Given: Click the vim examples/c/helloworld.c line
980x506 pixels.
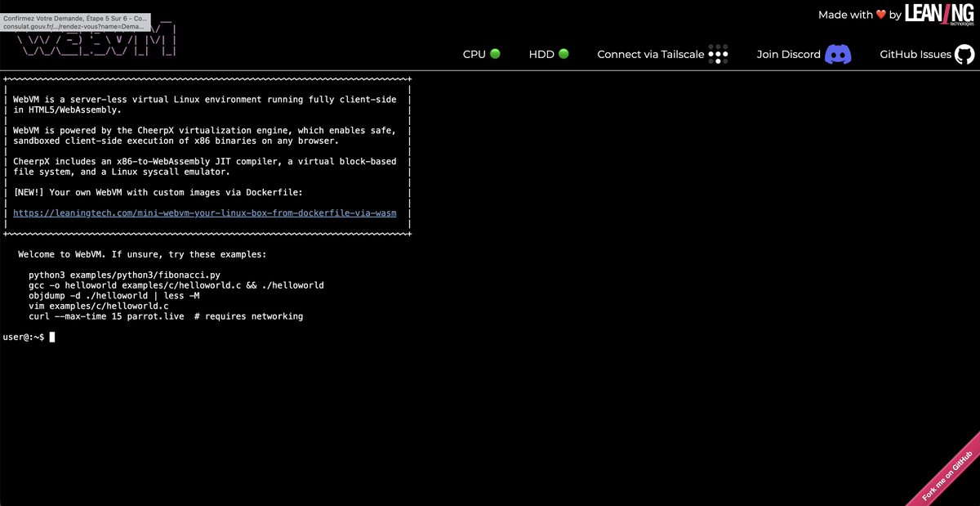Looking at the screenshot, I should click(x=99, y=306).
